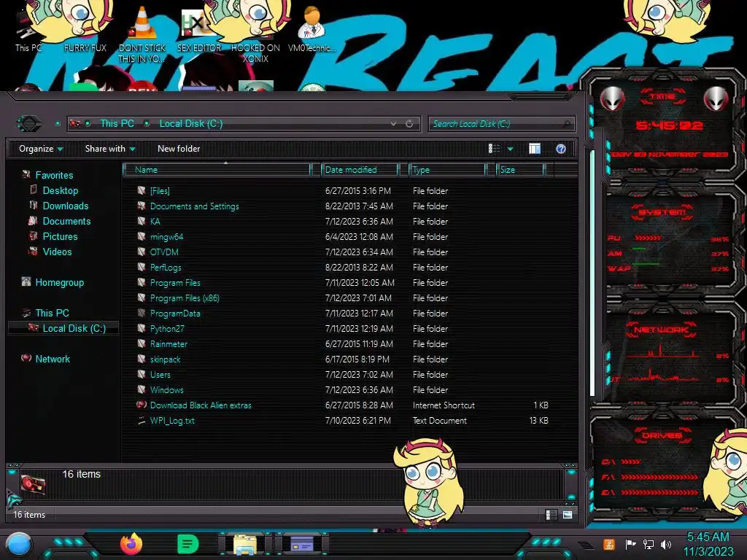Click the volume speaker tray icon
The height and width of the screenshot is (560, 747).
[x=666, y=544]
